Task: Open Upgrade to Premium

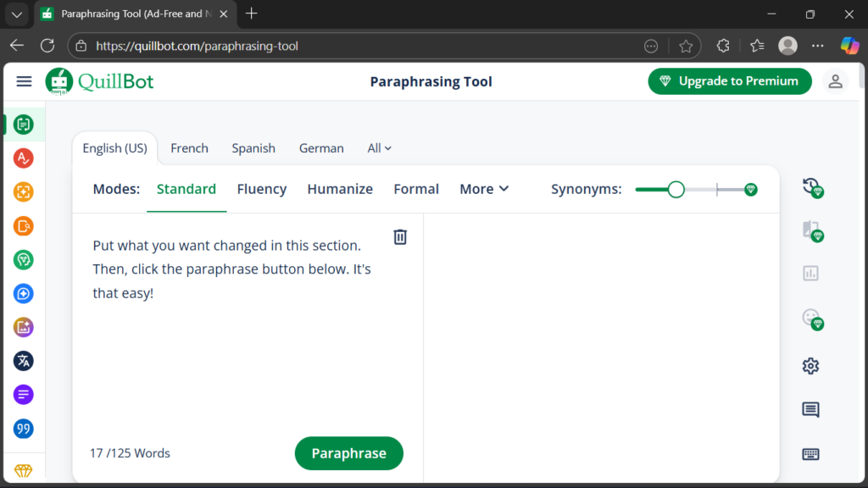Action: pos(729,80)
